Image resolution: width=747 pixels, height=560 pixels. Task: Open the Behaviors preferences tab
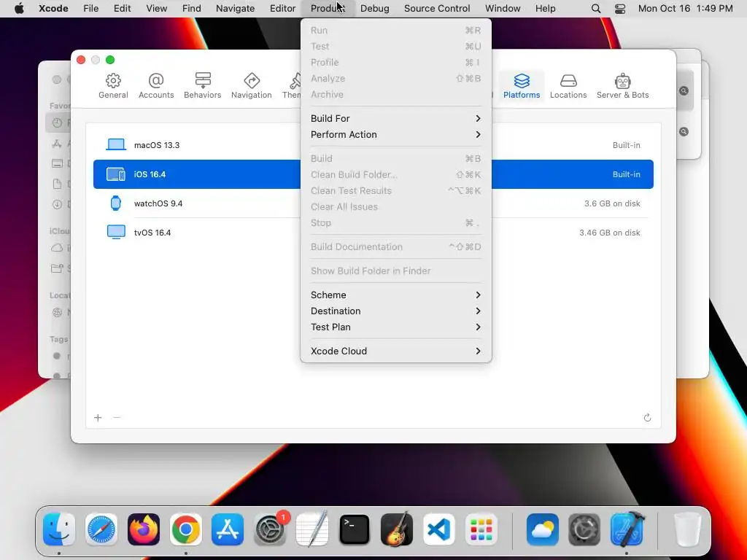[x=203, y=86]
